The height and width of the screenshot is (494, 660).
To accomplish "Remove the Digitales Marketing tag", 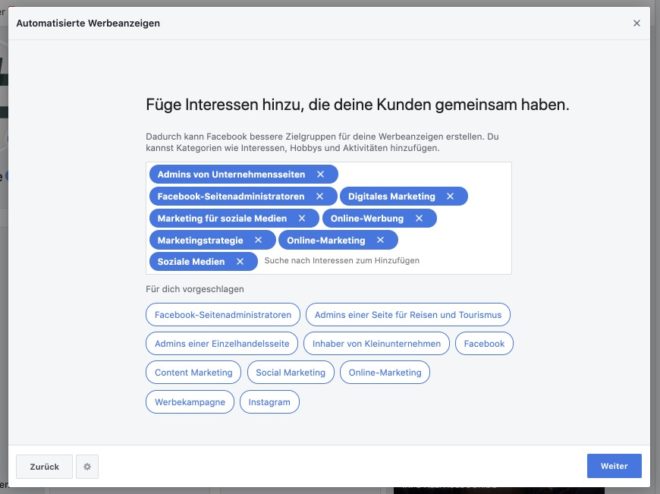I will click(450, 196).
